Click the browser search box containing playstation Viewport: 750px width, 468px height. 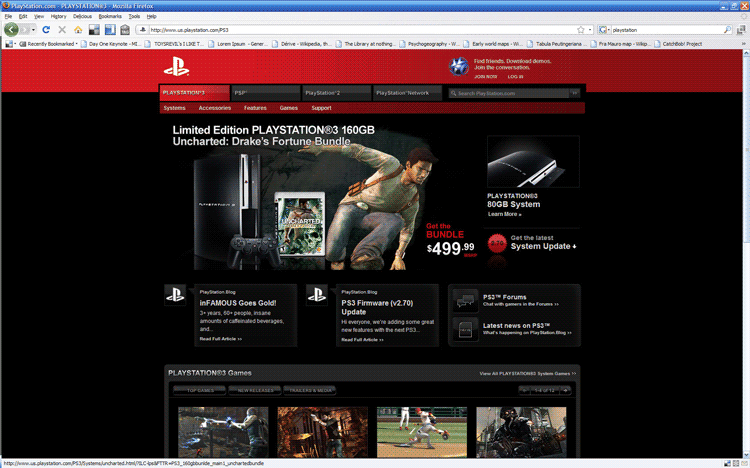666,30
